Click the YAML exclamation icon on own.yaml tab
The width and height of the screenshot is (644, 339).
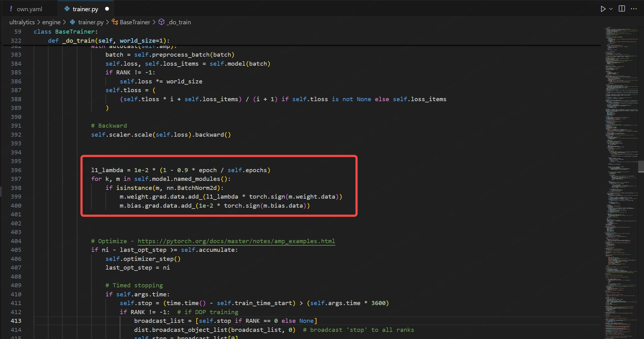click(11, 9)
